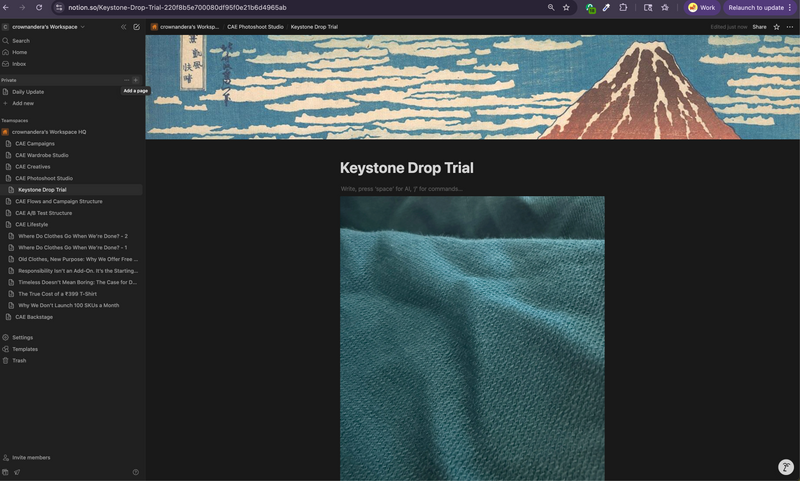
Task: Open the crownandera's Workspace switcher dropdown
Action: pos(44,27)
